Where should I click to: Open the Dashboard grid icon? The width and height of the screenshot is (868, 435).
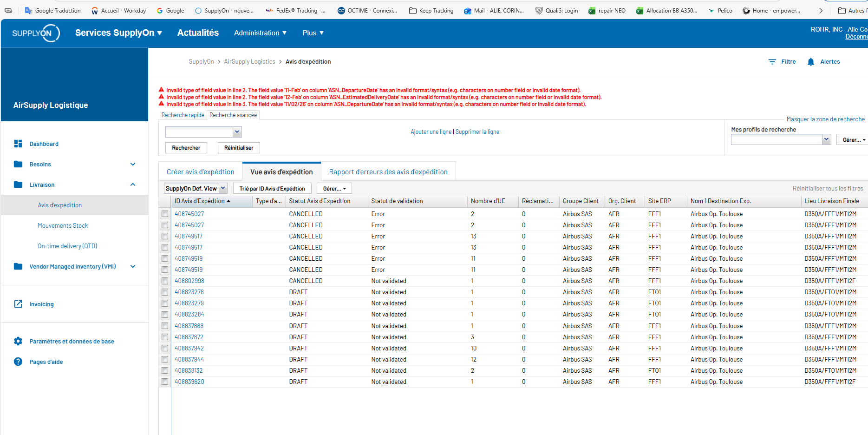tap(18, 144)
